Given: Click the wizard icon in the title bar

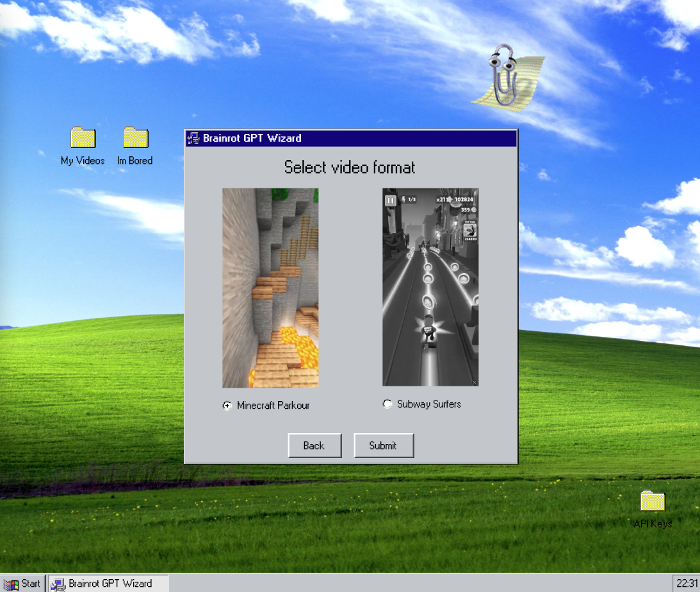Looking at the screenshot, I should [x=193, y=138].
